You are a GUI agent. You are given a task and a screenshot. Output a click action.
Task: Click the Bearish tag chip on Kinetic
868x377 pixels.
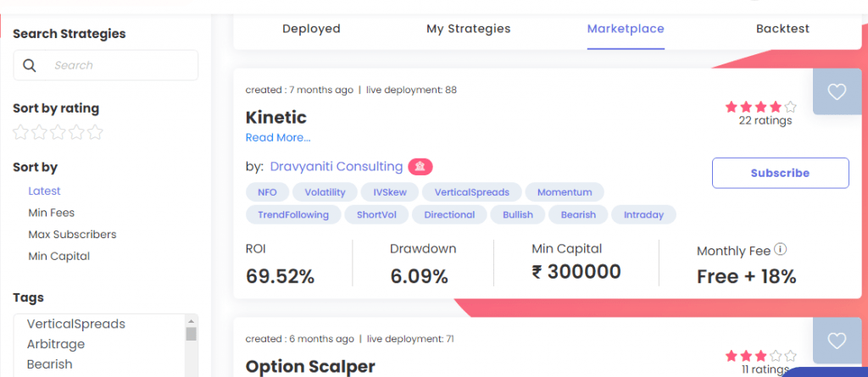click(x=578, y=215)
